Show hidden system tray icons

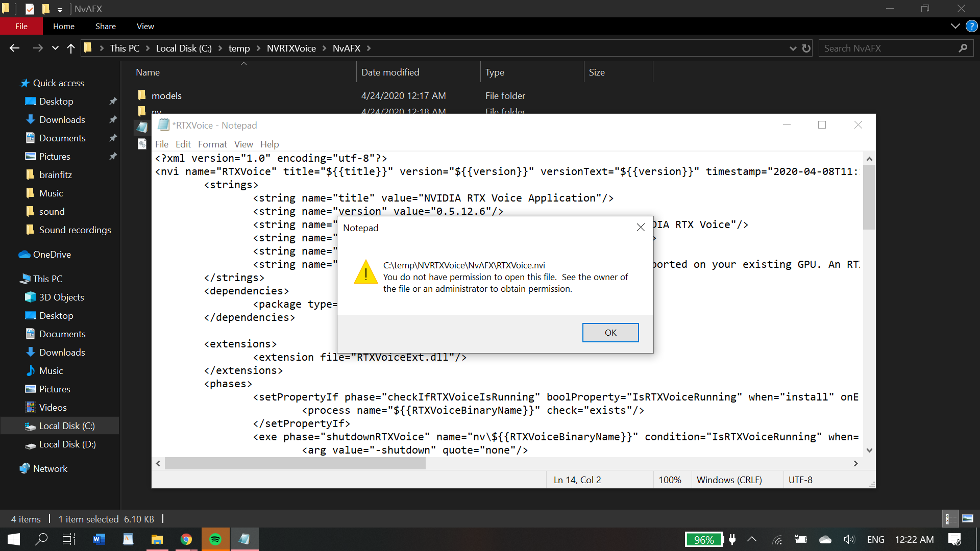click(752, 539)
